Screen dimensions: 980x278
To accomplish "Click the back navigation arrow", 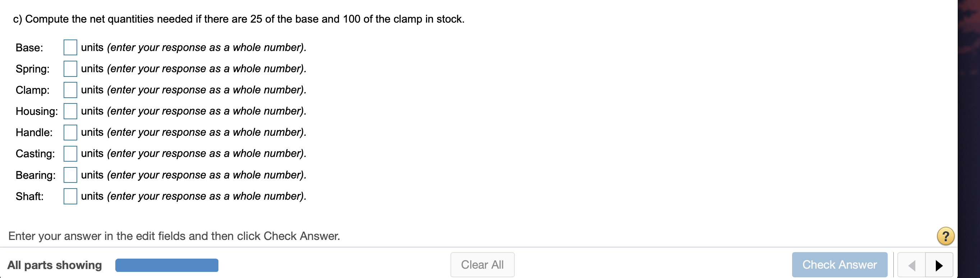I will pos(911,265).
